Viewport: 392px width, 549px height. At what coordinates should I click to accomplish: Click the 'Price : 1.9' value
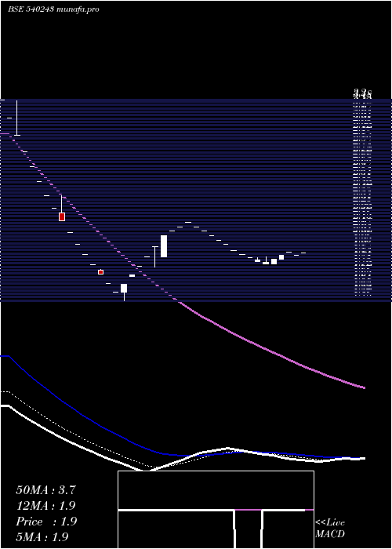tap(46, 522)
